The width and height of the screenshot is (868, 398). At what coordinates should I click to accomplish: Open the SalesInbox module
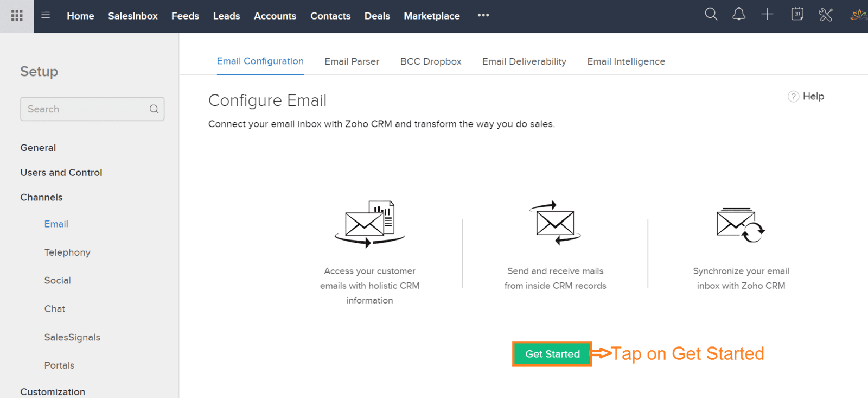pyautogui.click(x=133, y=16)
